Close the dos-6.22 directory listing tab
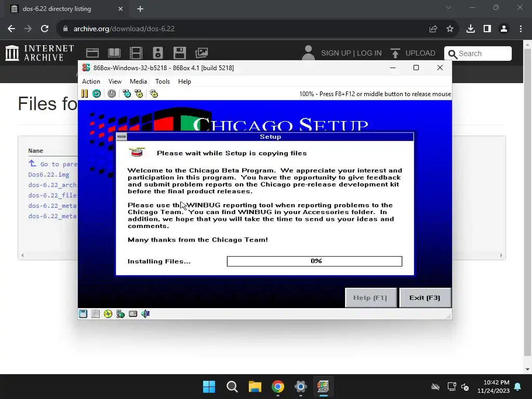Viewport: 532px width, 399px height. tap(121, 9)
